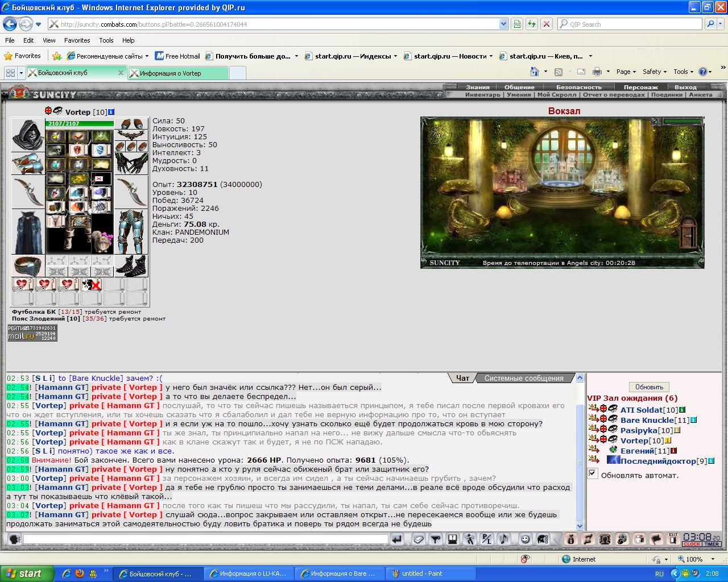Open search provider dropdown arrow

point(722,24)
